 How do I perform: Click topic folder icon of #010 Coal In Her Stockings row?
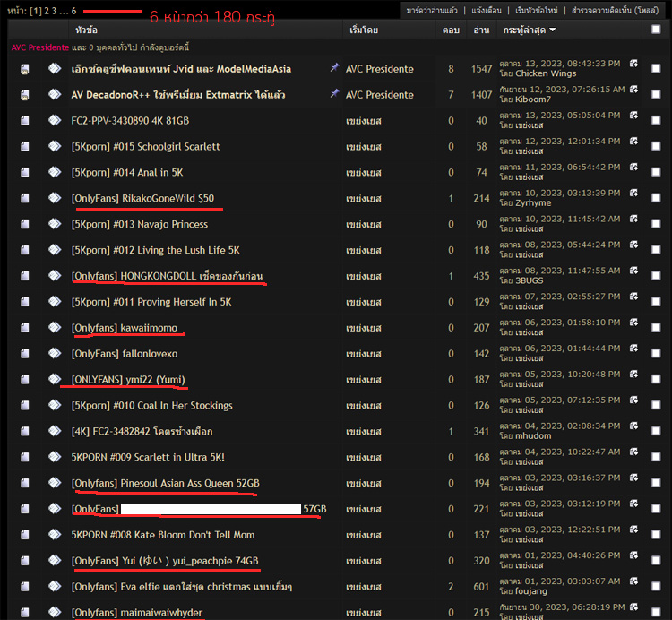coord(25,405)
